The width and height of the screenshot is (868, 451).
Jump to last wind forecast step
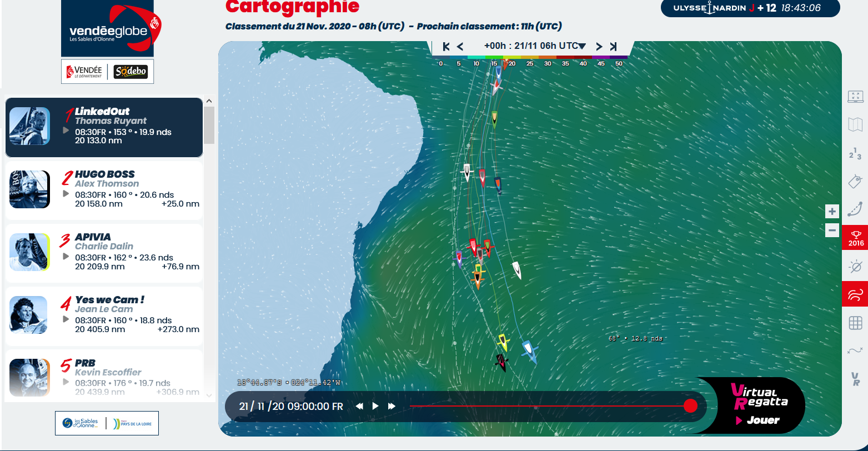click(x=613, y=46)
